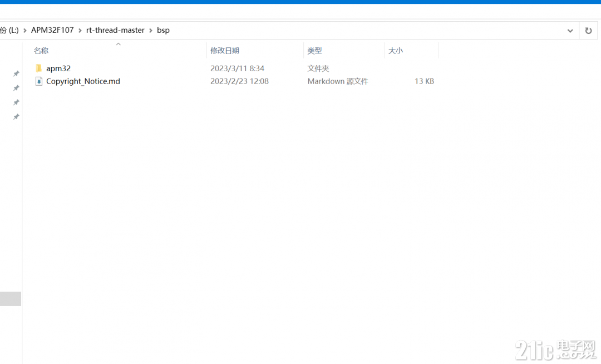This screenshot has width=601, height=364.
Task: Click date 2023/2/23 12:08
Action: click(x=239, y=81)
